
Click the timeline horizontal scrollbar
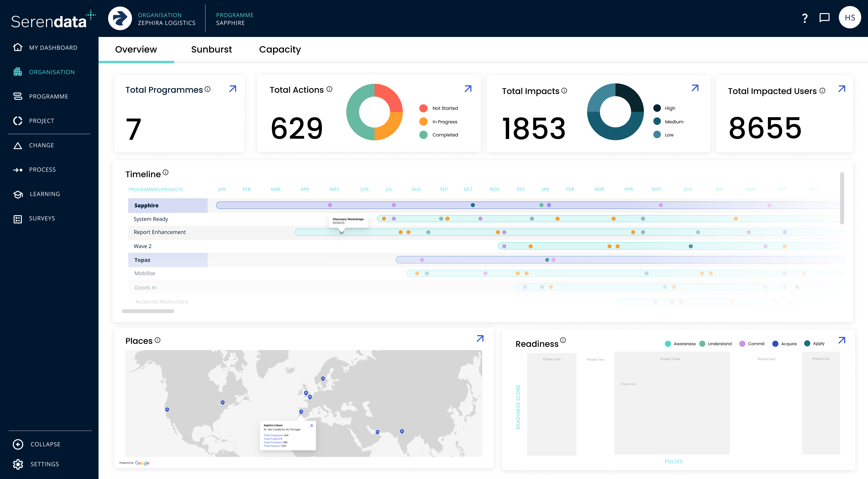[148, 311]
